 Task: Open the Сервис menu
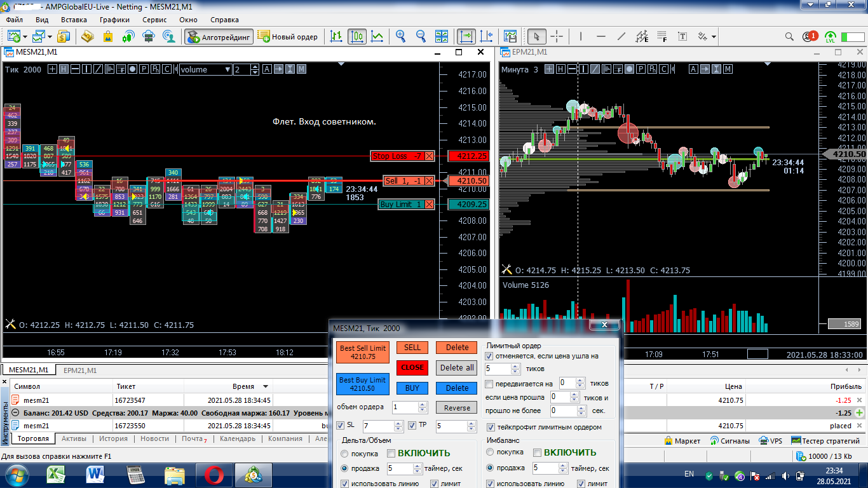tap(154, 20)
